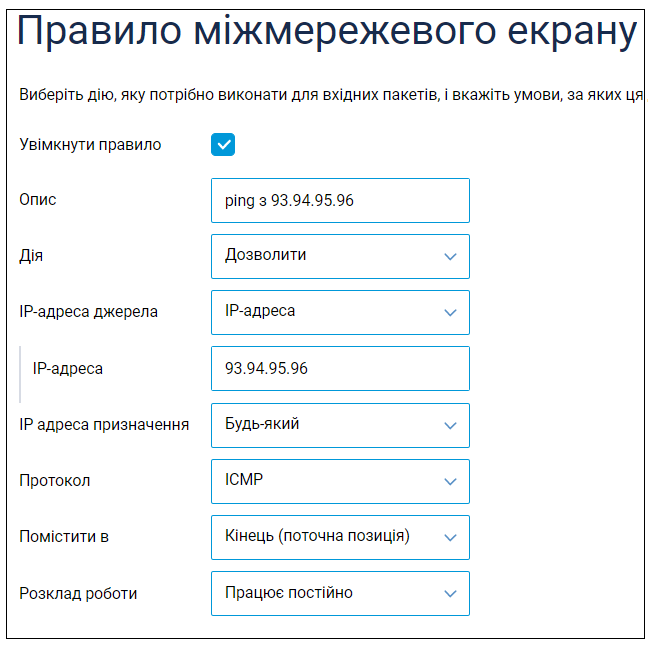The height and width of the screenshot is (667, 648).
Task: Toggle the Увімкнути правило checkbox
Action: pyautogui.click(x=223, y=145)
